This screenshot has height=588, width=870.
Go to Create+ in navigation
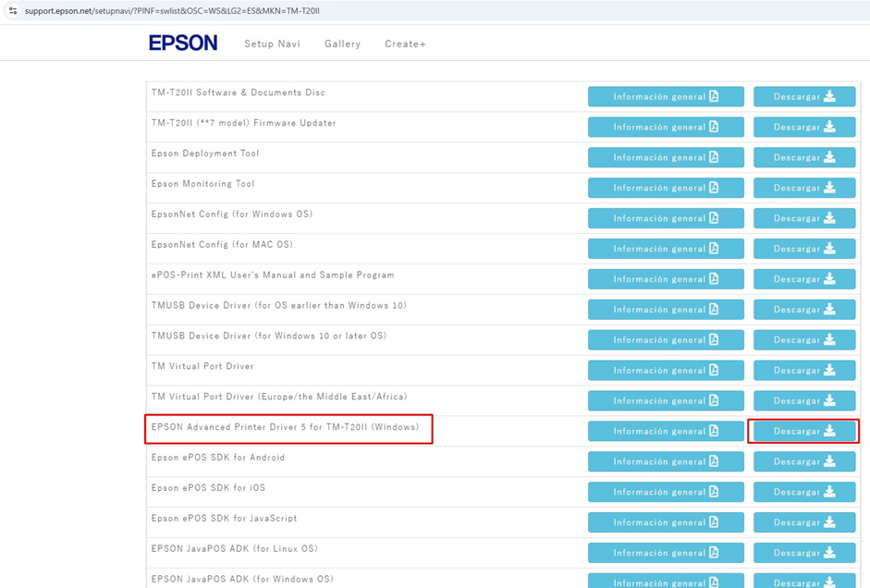click(405, 43)
